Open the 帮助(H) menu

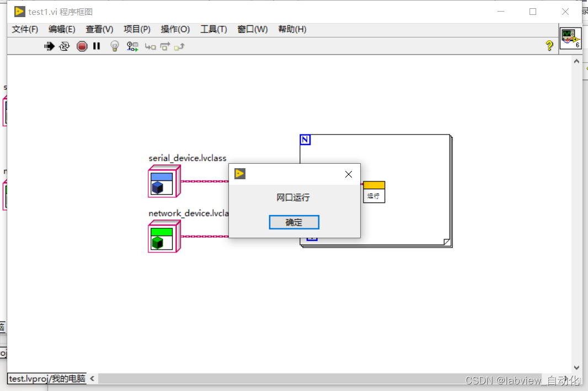(292, 29)
